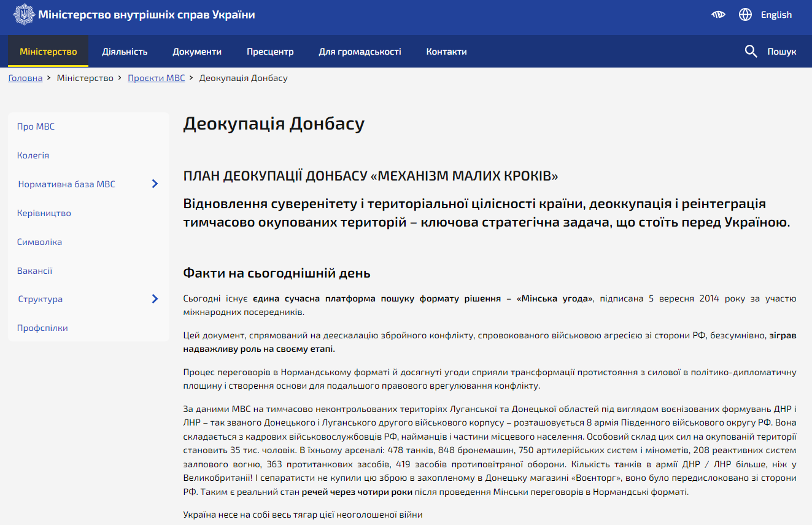Toggle accessibility eye icon in header
The height and width of the screenshot is (525, 812).
(x=718, y=15)
